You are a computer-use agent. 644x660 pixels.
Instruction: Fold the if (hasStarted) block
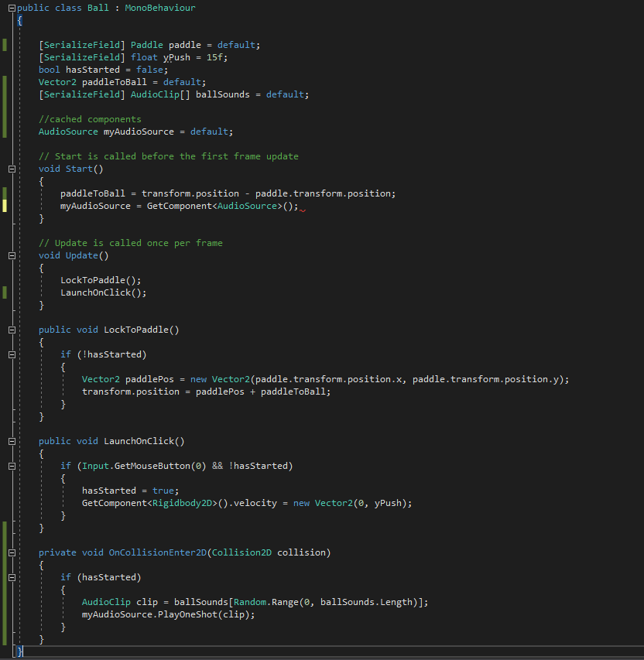(x=12, y=577)
